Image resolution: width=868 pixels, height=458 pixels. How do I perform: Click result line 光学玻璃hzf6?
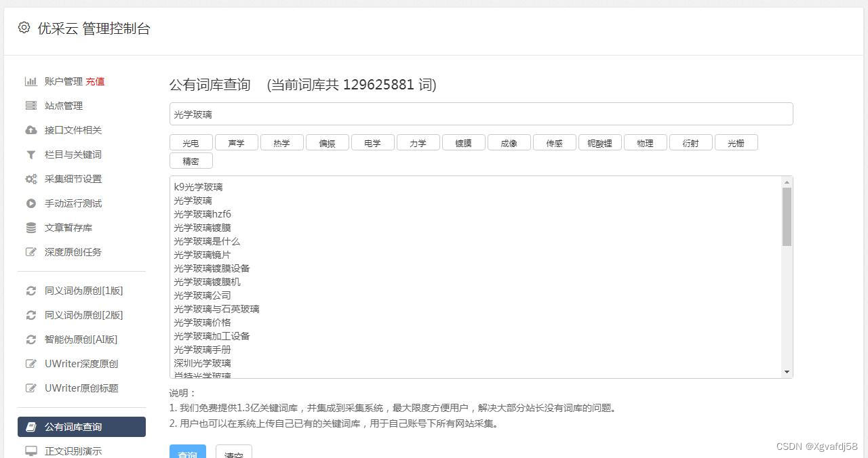pos(202,214)
